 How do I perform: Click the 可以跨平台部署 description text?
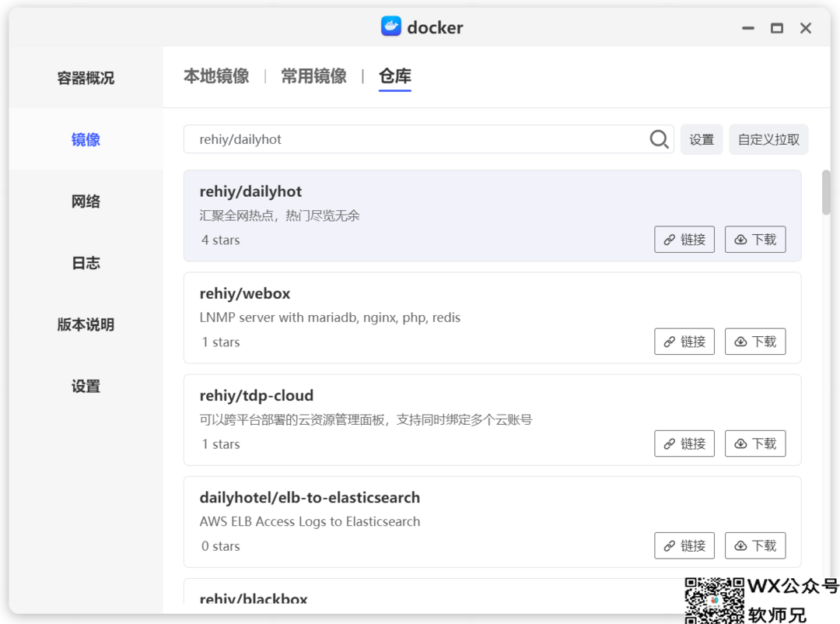[x=366, y=419]
